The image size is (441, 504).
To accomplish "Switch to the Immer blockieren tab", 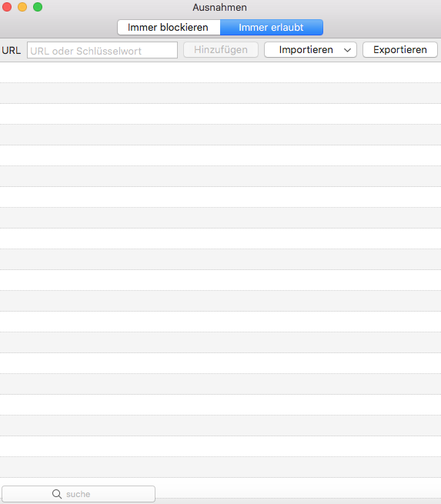I will pos(169,28).
